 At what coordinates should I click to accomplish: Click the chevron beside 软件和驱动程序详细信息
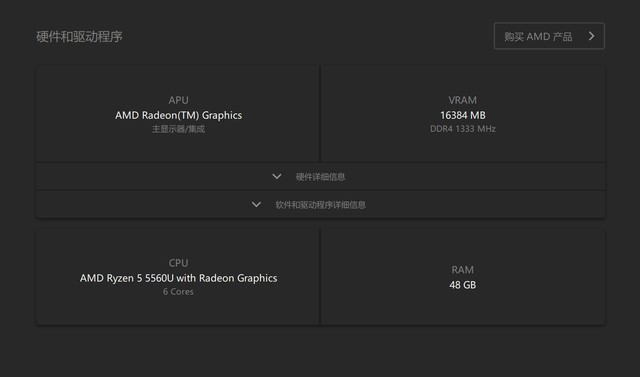(x=256, y=204)
